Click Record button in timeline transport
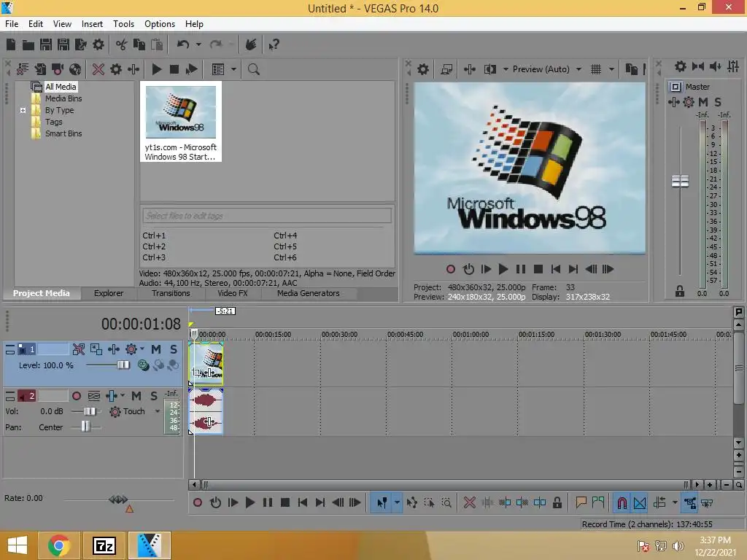747x560 pixels. click(198, 502)
